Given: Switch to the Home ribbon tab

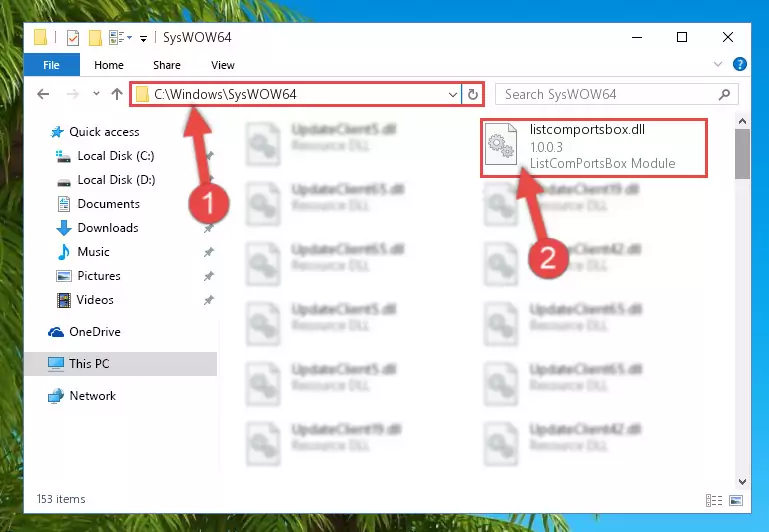Looking at the screenshot, I should coord(109,65).
